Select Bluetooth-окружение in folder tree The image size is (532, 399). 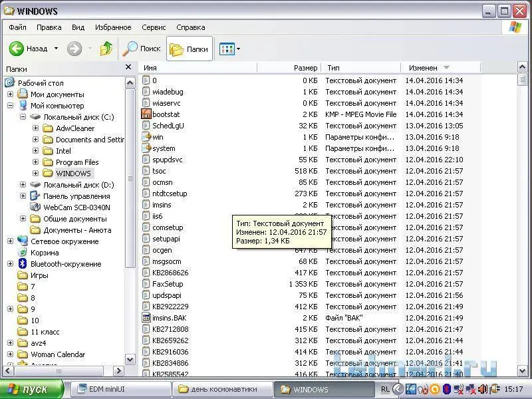65,264
